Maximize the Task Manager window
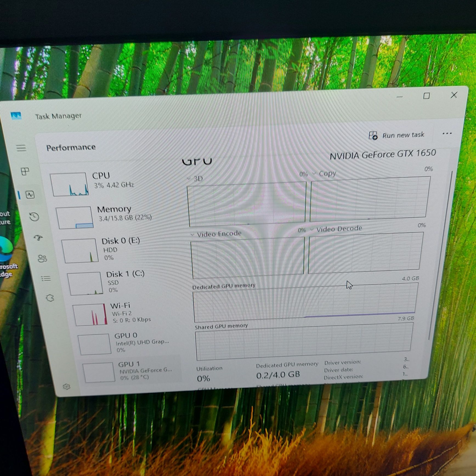The height and width of the screenshot is (476, 476). point(426,96)
